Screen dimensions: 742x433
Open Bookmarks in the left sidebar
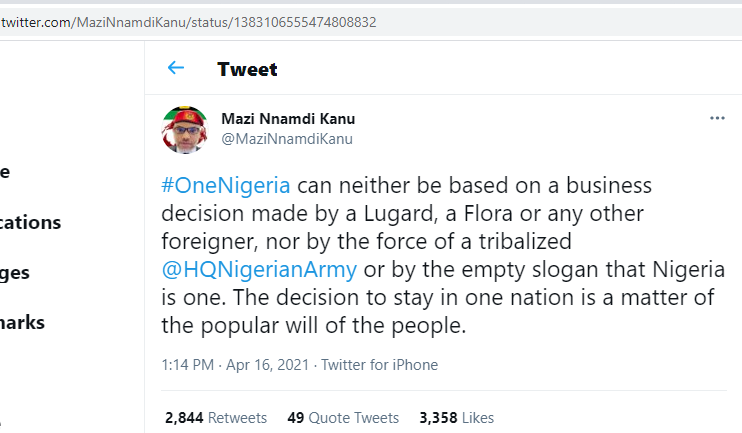point(22,322)
